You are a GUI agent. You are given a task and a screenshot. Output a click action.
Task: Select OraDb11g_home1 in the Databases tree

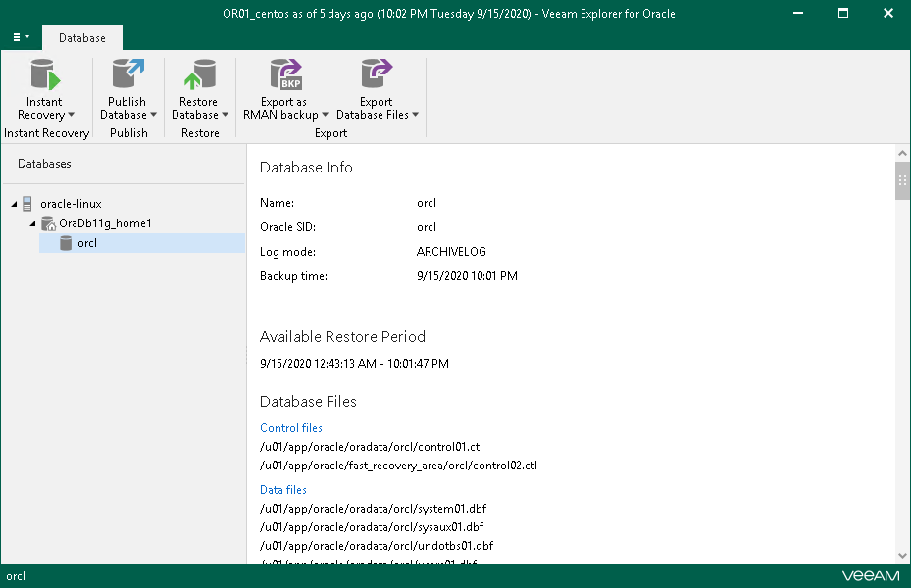point(105,223)
